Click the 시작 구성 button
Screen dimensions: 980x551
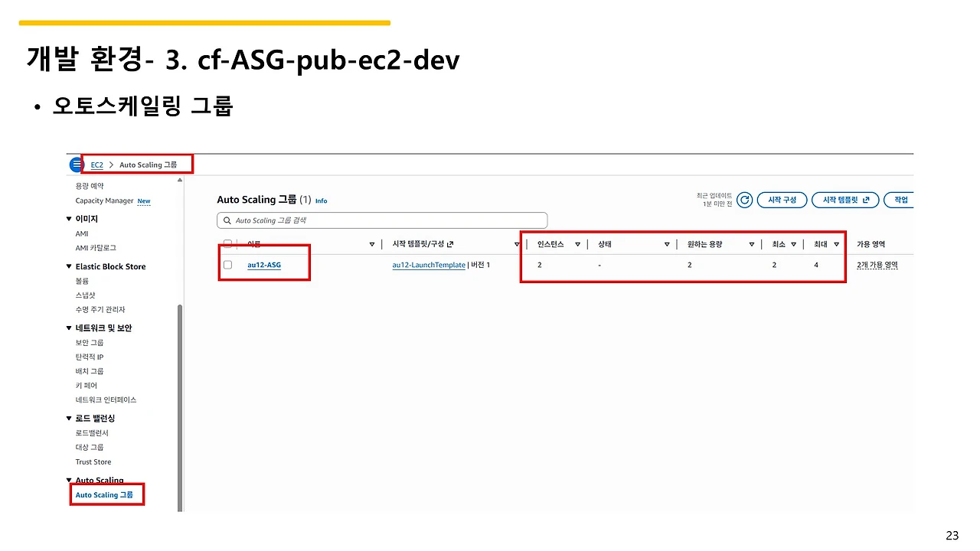(x=781, y=200)
